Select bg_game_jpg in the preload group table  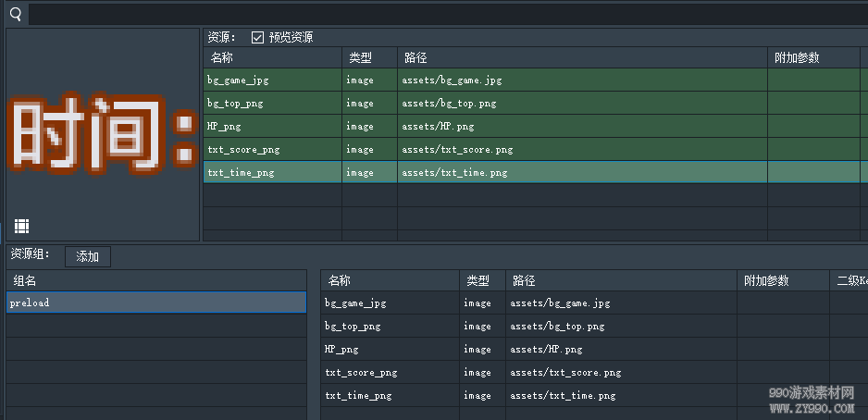[355, 303]
